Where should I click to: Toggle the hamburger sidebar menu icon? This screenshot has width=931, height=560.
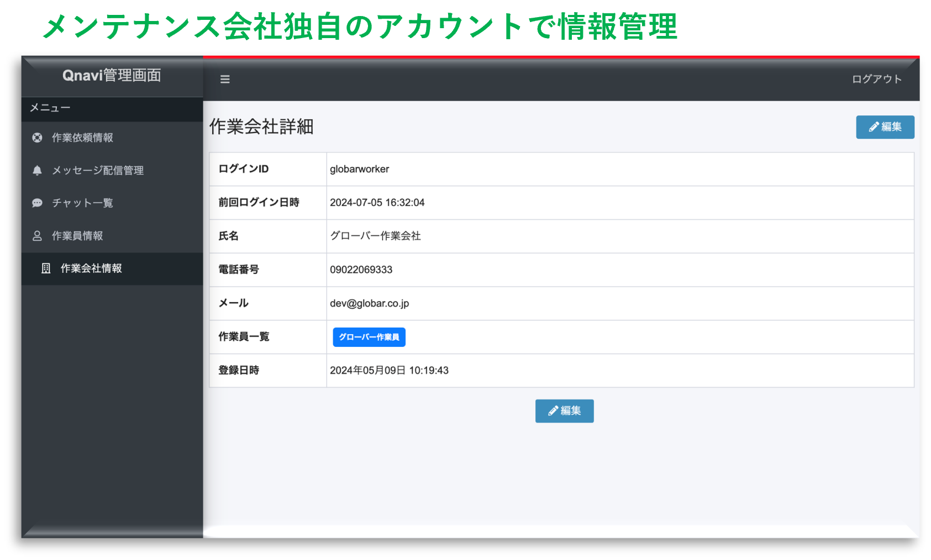225,80
